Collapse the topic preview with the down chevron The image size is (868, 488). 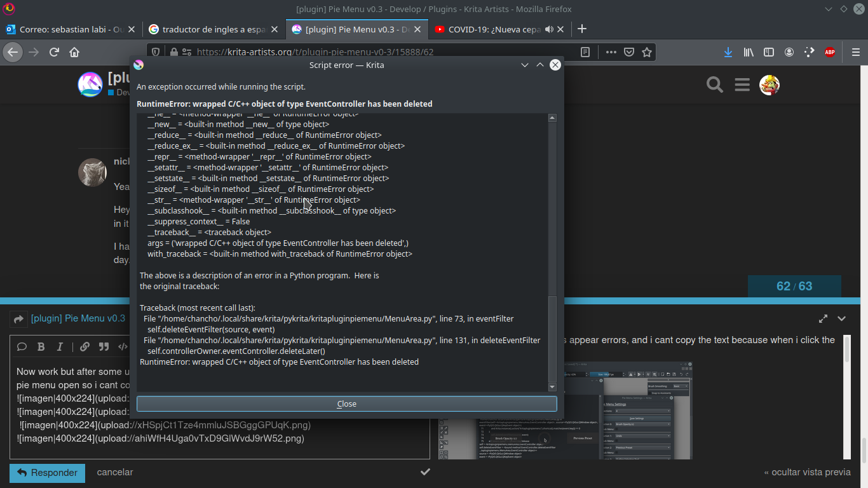coord(841,318)
